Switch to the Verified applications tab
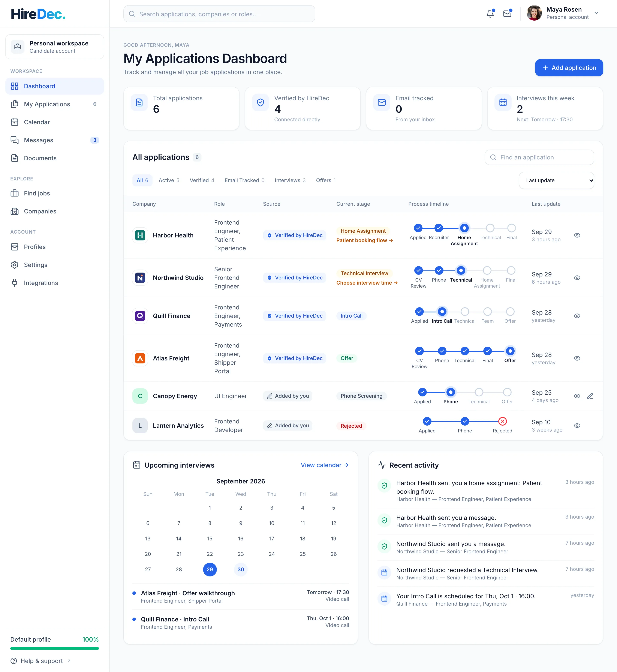This screenshot has width=617, height=672. click(202, 180)
